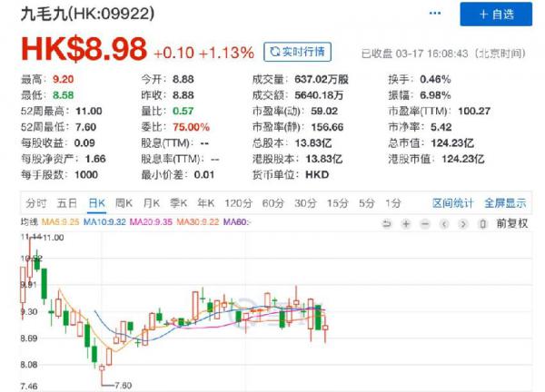Viewport: 545px width, 392px height.
Task: Select the 5分 chart tab
Action: click(367, 203)
